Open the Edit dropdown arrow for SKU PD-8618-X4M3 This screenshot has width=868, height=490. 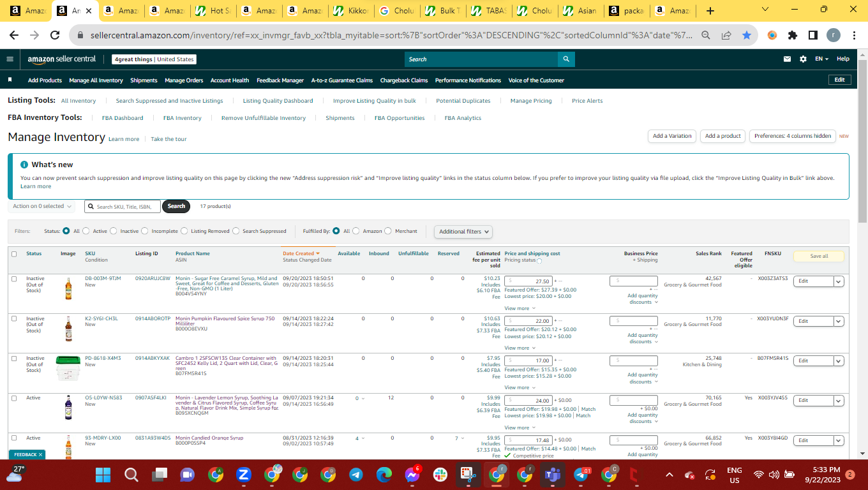[838, 360]
